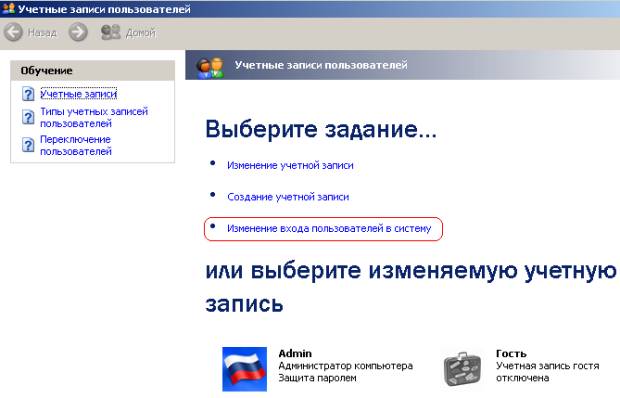Click help icon beside Переключение пользователей
The image size is (620, 398).
[28, 145]
